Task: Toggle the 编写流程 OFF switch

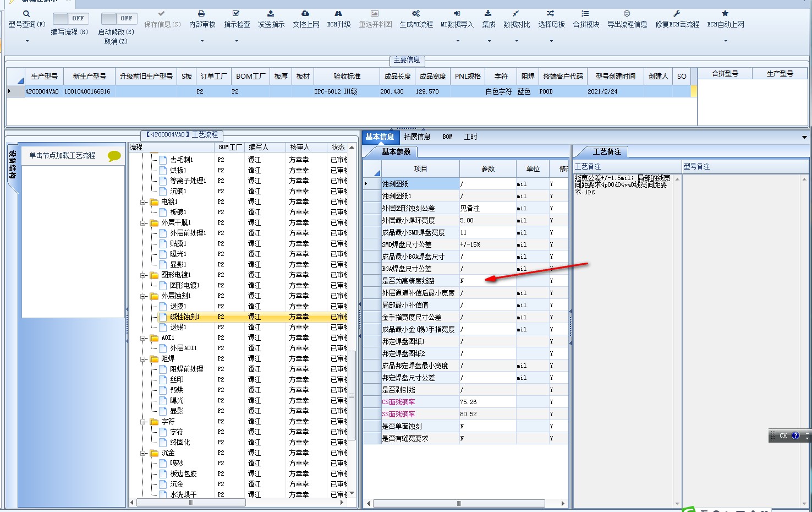Action: (x=70, y=18)
